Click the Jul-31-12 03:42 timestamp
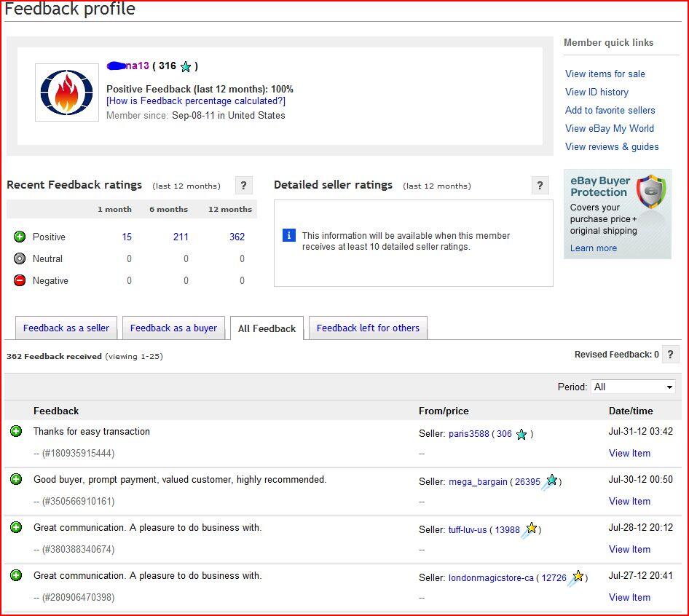Image resolution: width=689 pixels, height=616 pixels. [641, 431]
